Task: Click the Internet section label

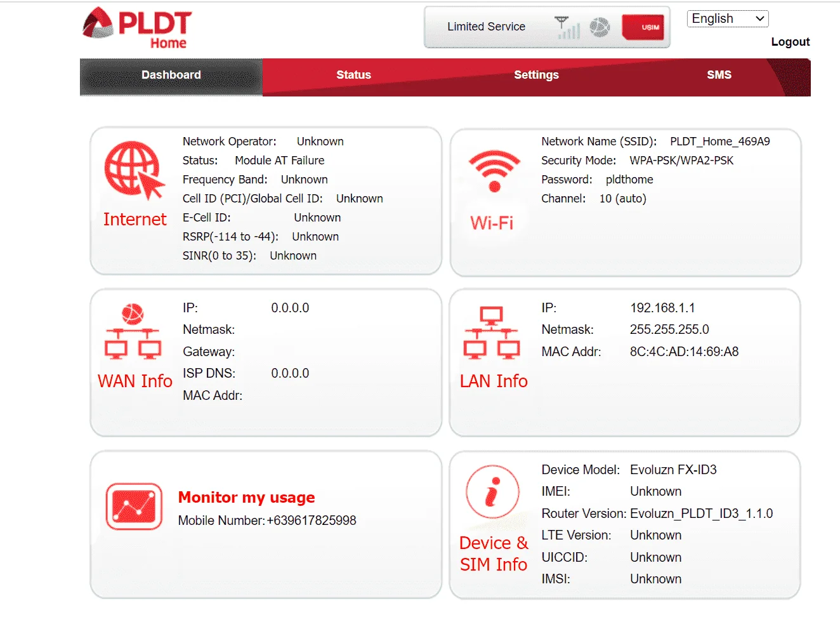Action: 135,219
